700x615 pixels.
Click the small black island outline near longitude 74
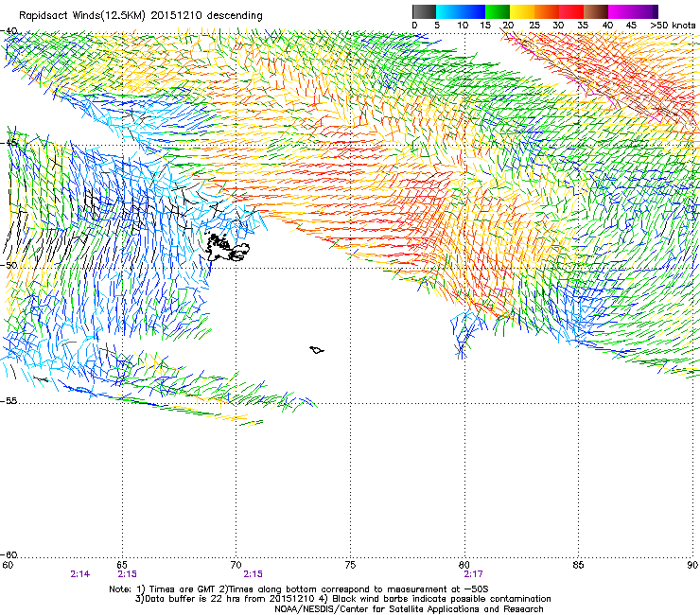317,350
